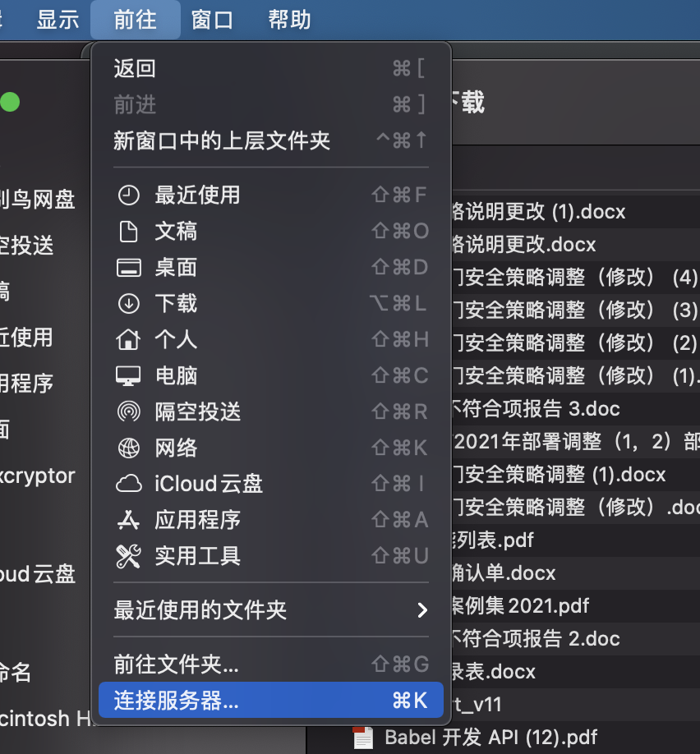The width and height of the screenshot is (700, 754).
Task: Choose the 个人 home folder entry
Action: click(x=271, y=339)
